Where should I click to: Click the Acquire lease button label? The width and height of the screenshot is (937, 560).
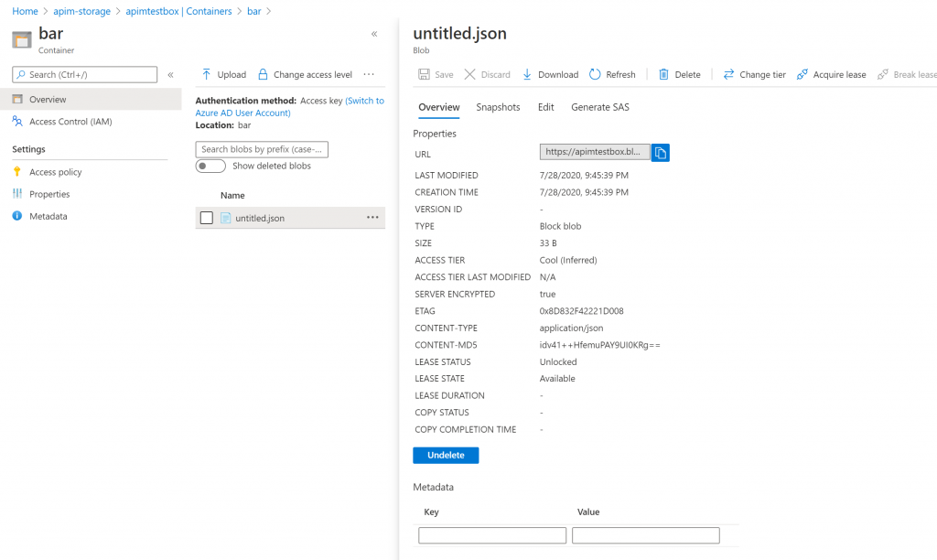point(839,75)
